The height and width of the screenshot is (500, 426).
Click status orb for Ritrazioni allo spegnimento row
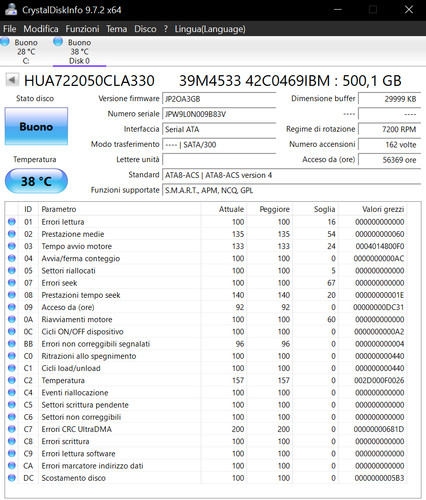pyautogui.click(x=12, y=356)
